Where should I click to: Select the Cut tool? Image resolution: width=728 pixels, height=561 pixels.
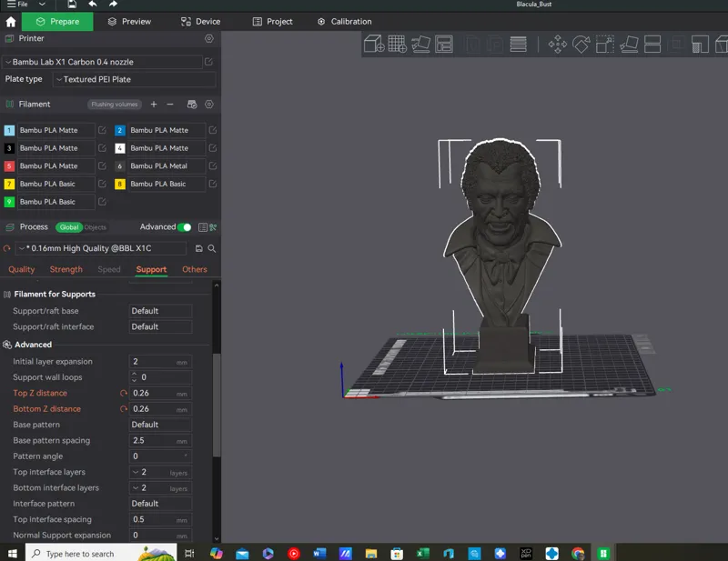click(652, 45)
